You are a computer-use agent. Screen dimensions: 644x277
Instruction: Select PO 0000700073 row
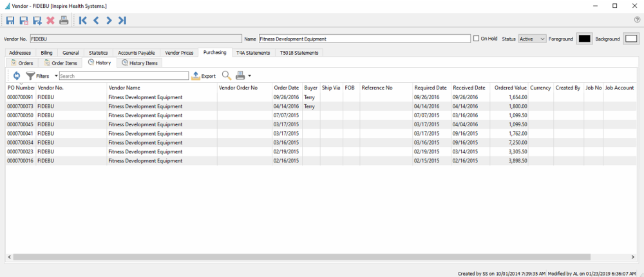(322, 106)
